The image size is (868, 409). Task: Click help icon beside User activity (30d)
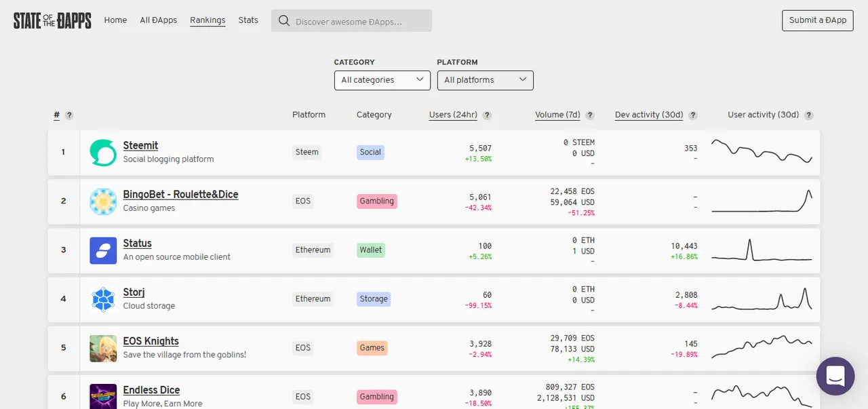(x=808, y=115)
